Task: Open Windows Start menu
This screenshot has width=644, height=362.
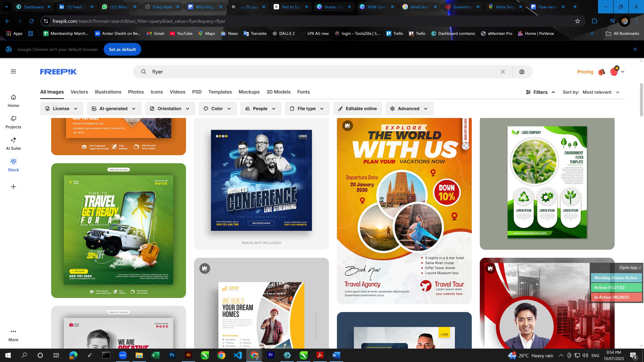Action: pos(8,355)
